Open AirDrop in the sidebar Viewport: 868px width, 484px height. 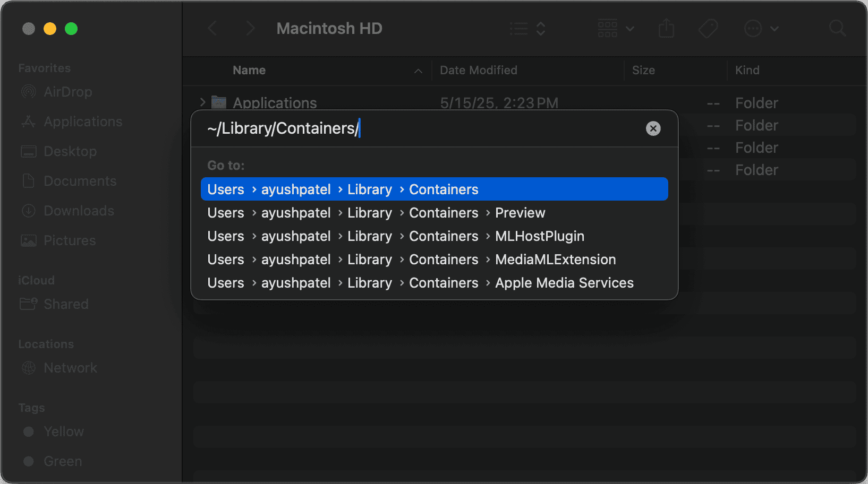pyautogui.click(x=67, y=92)
